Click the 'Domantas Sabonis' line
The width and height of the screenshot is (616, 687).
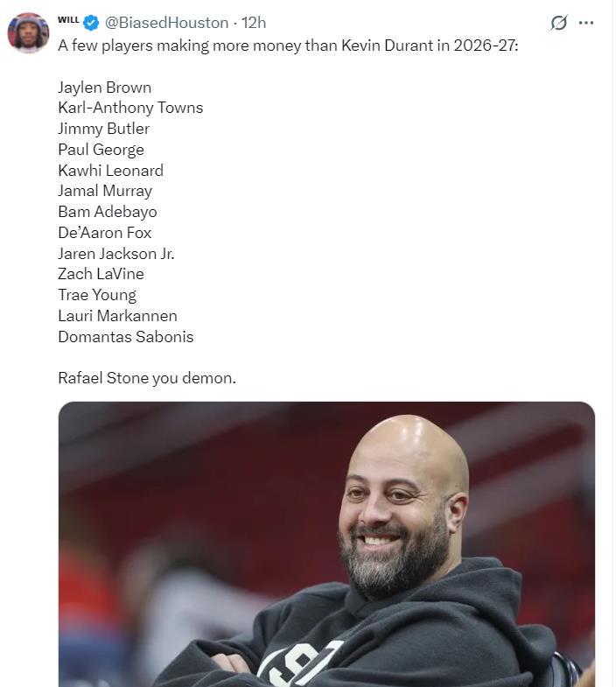point(125,337)
